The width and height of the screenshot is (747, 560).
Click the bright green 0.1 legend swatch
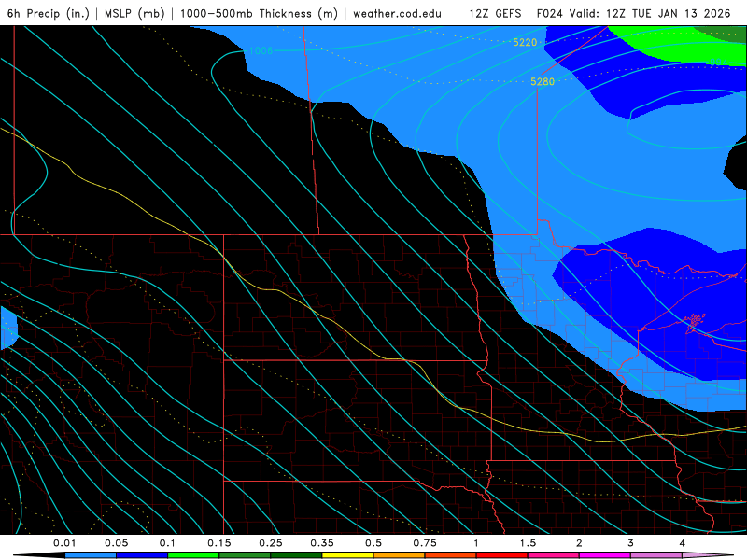point(193,555)
